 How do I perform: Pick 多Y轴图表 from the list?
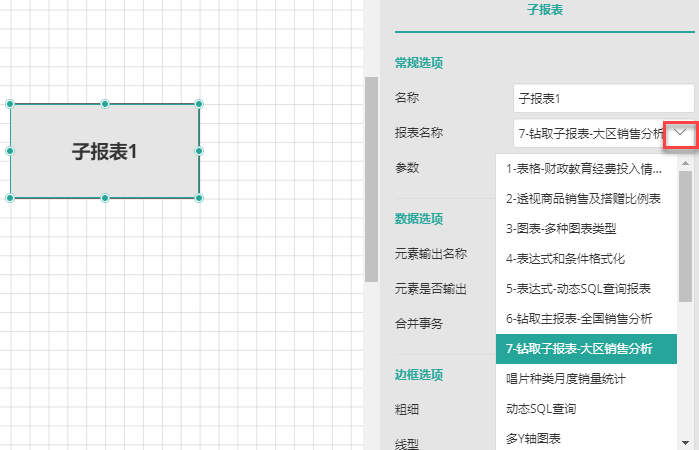tap(533, 438)
